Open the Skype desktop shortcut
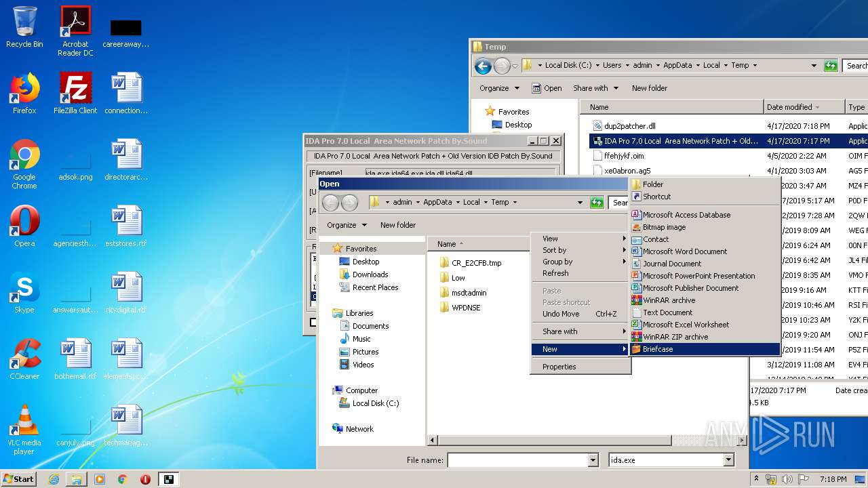 pyautogui.click(x=24, y=293)
